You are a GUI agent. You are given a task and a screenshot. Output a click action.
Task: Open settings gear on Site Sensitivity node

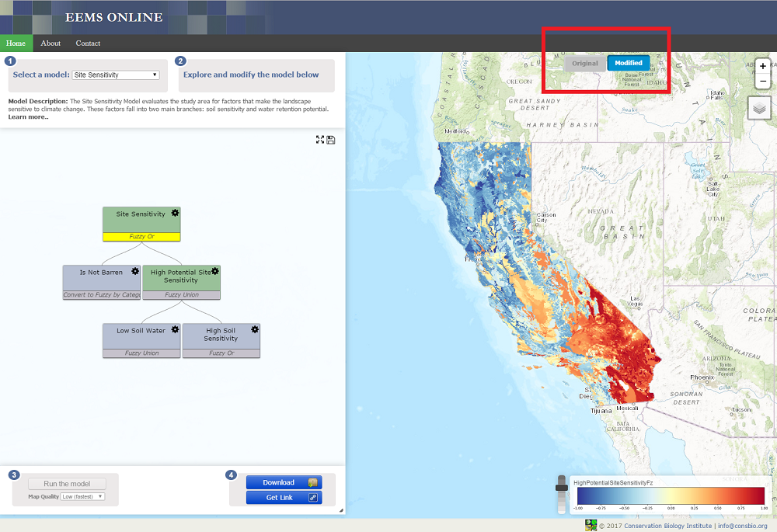pyautogui.click(x=175, y=213)
